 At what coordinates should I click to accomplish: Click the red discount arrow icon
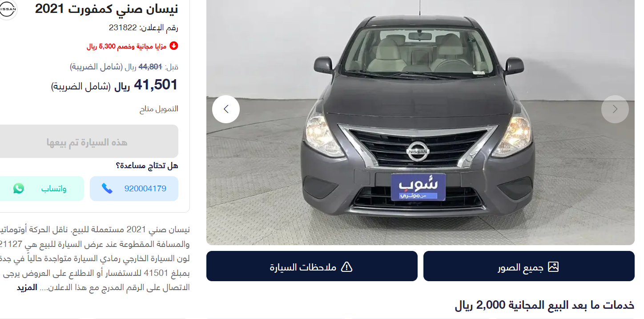point(174,46)
